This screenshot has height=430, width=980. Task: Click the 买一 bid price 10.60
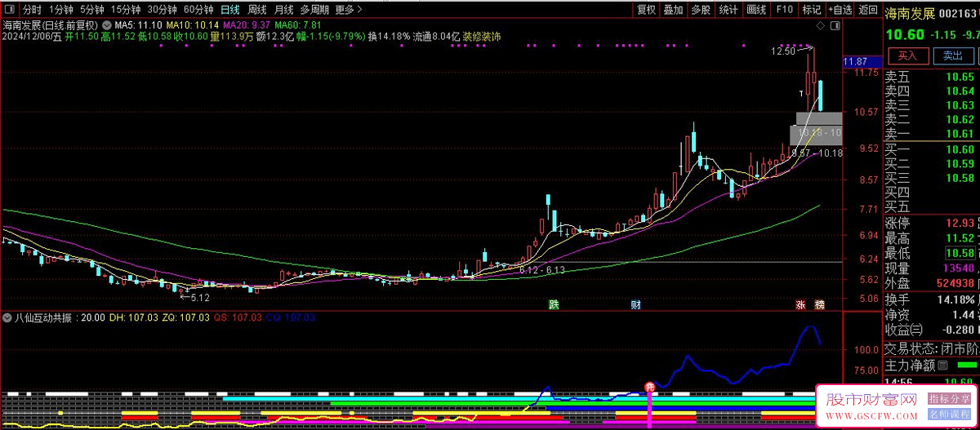click(960, 149)
